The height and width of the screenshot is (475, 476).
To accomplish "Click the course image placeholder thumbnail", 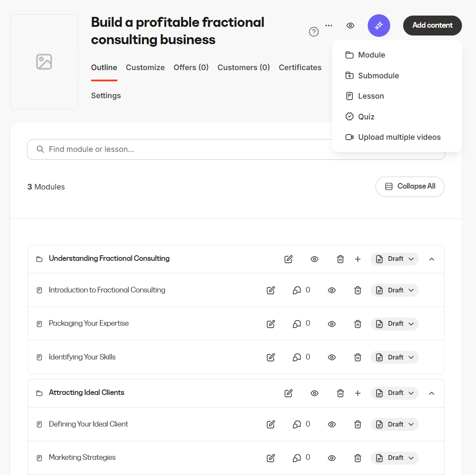I will [x=44, y=62].
